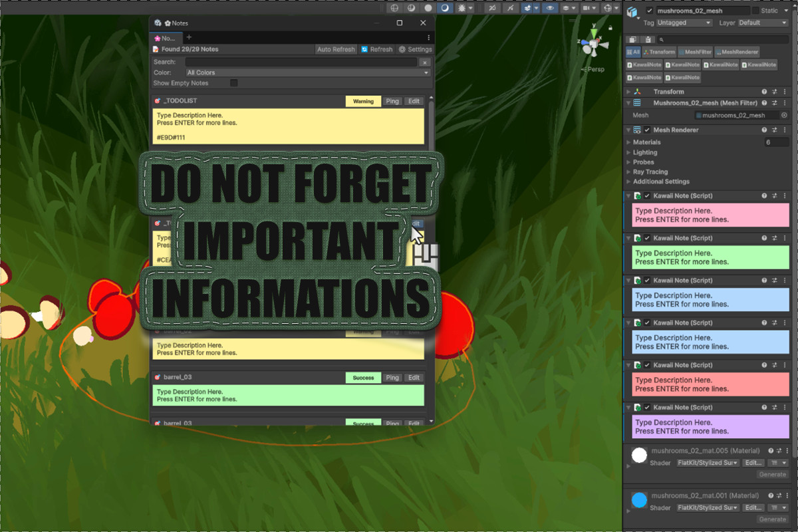
Task: Filter Inspector to the MeshRenderer component
Action: point(737,52)
